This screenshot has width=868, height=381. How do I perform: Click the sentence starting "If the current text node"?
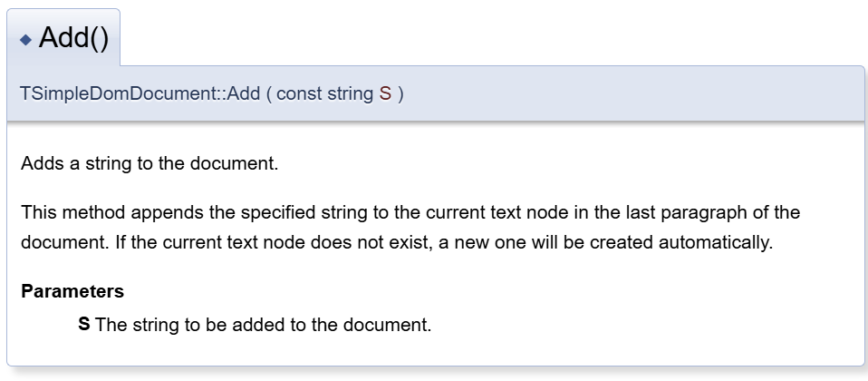pyautogui.click(x=444, y=242)
